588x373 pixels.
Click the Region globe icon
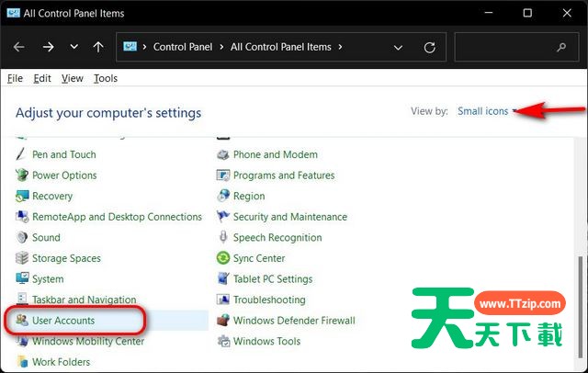click(223, 196)
